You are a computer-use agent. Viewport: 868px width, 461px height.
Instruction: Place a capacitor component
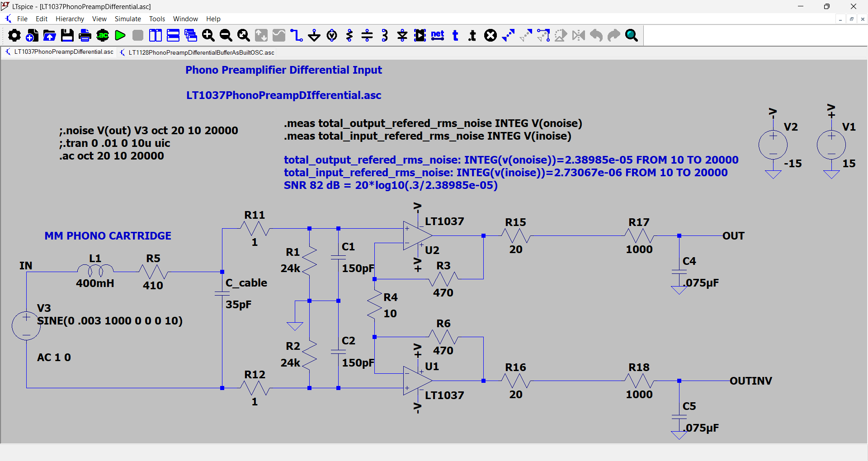click(x=367, y=35)
